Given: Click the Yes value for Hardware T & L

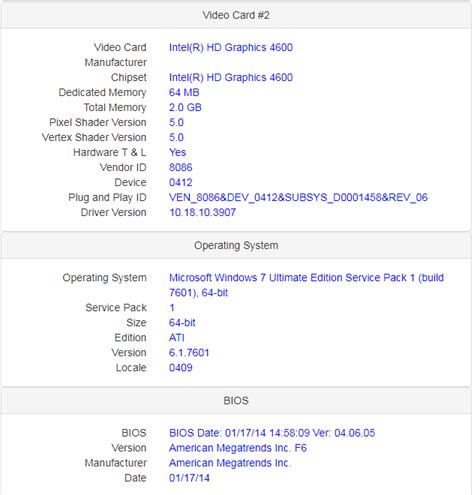Looking at the screenshot, I should 177,153.
